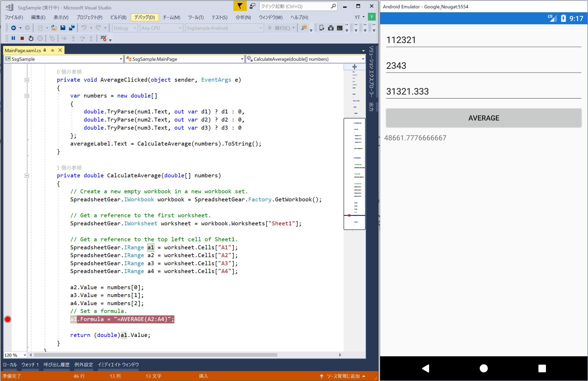Click the 続行(C) continue button
Image resolution: width=588 pixels, height=381 pixels.
coord(280,28)
